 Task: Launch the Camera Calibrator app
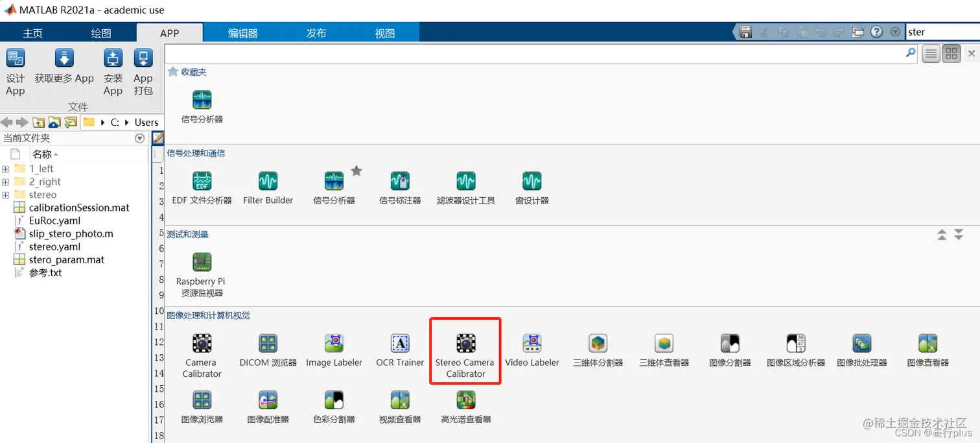[x=202, y=355]
